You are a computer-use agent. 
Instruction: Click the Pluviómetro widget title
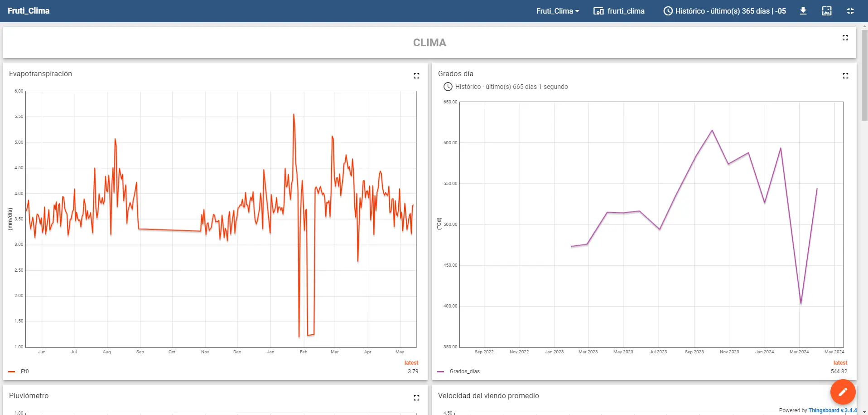(x=29, y=396)
